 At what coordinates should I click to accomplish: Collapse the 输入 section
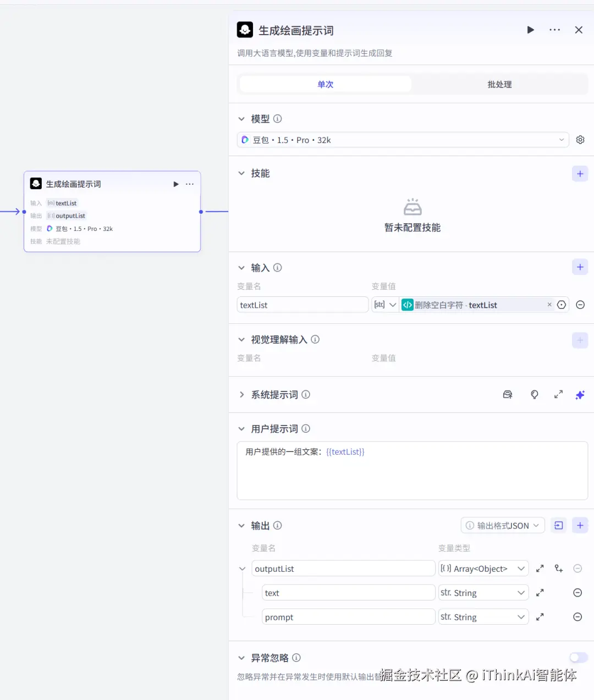[x=241, y=268]
